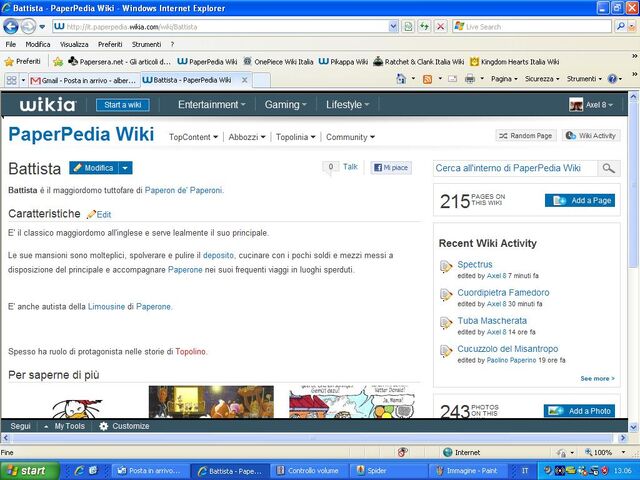The width and height of the screenshot is (640, 480).
Task: Open the Preferiti menu in menu bar
Action: [x=110, y=44]
